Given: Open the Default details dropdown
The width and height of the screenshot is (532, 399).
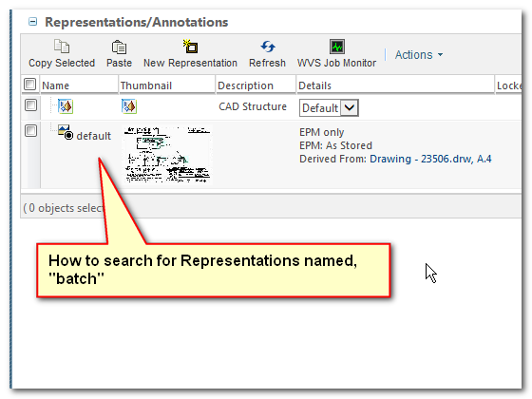Looking at the screenshot, I should click(x=329, y=108).
